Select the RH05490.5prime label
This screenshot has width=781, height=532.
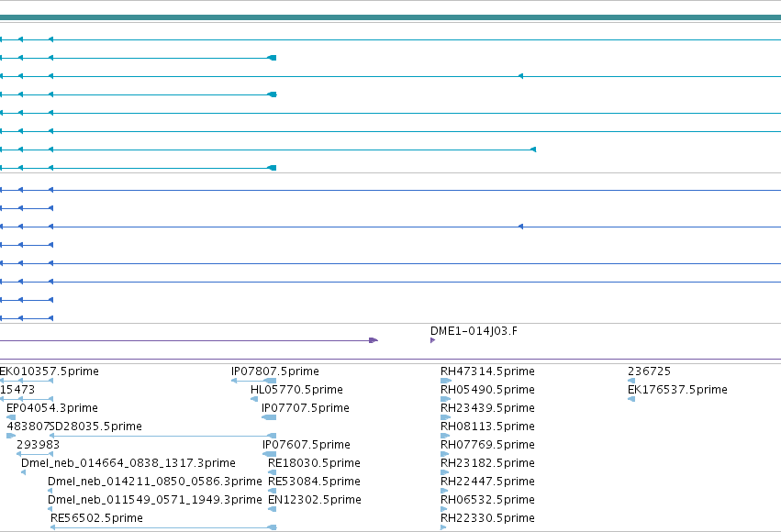tap(487, 390)
